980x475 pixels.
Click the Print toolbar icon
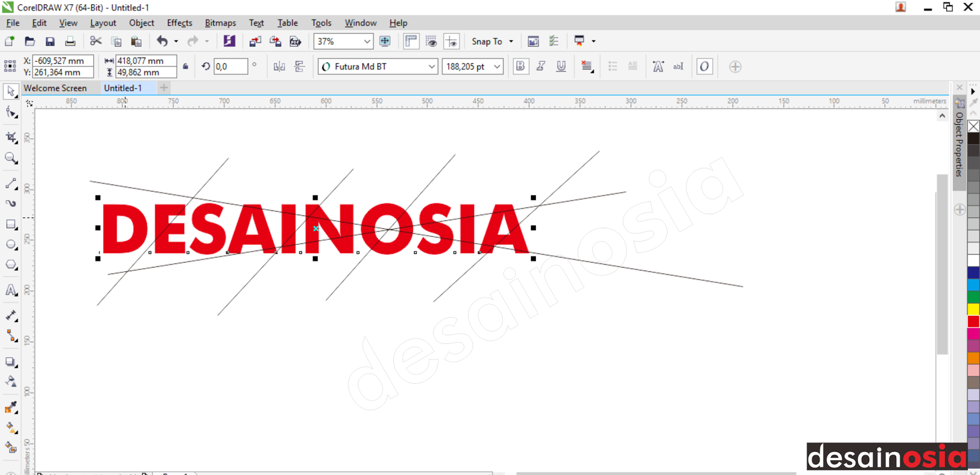point(70,41)
